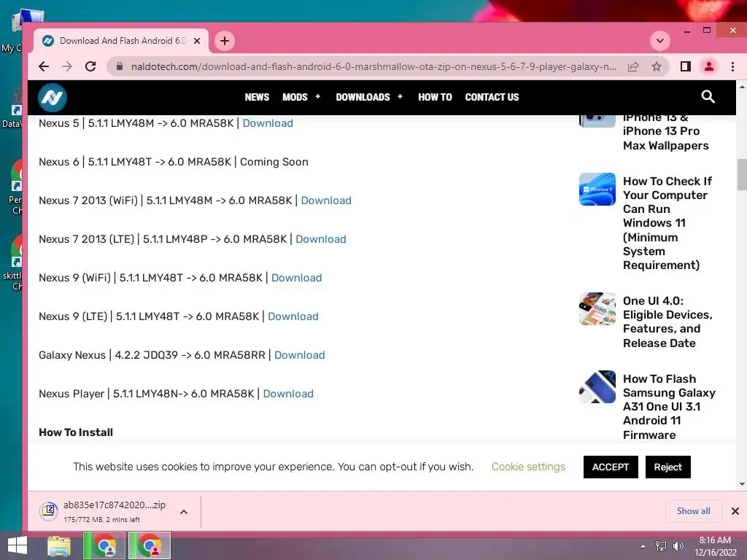The width and height of the screenshot is (747, 560).
Task: Click the taskbar clock 8:16 AM
Action: [x=715, y=546]
